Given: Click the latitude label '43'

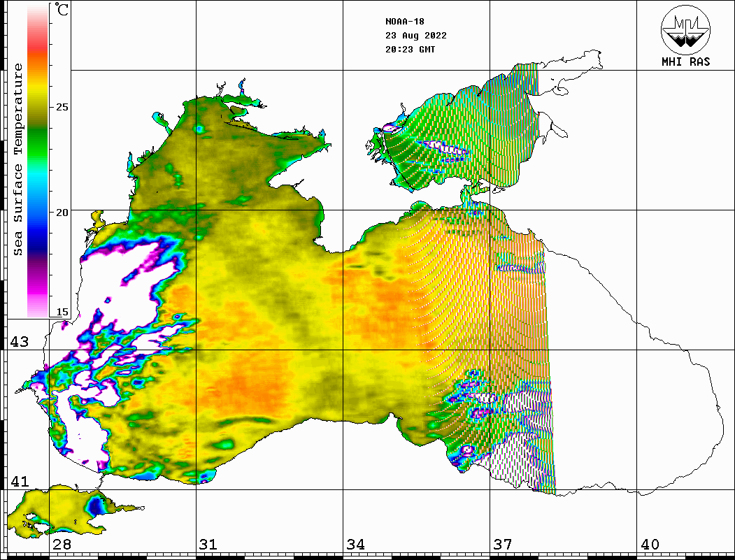Looking at the screenshot, I should click(x=20, y=342).
